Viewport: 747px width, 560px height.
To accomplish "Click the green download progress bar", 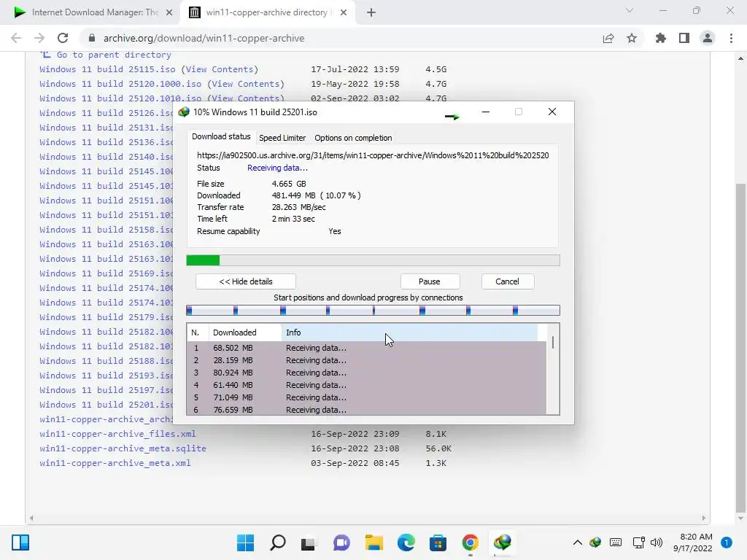I will (x=373, y=260).
